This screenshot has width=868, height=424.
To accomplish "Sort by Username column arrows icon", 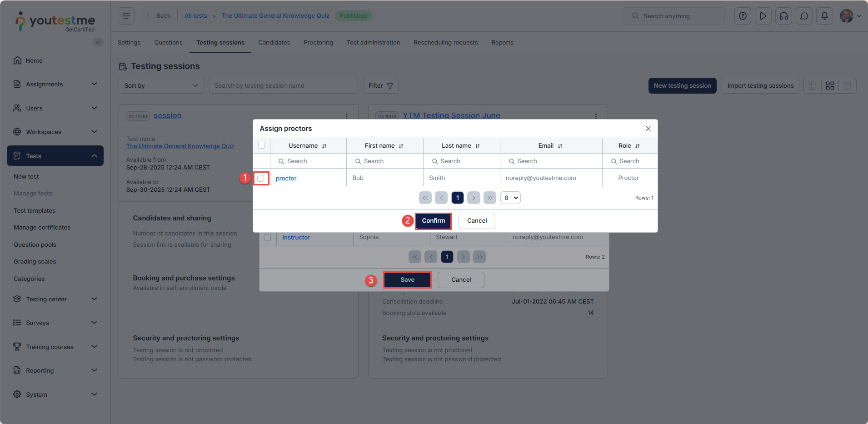I will click(324, 146).
